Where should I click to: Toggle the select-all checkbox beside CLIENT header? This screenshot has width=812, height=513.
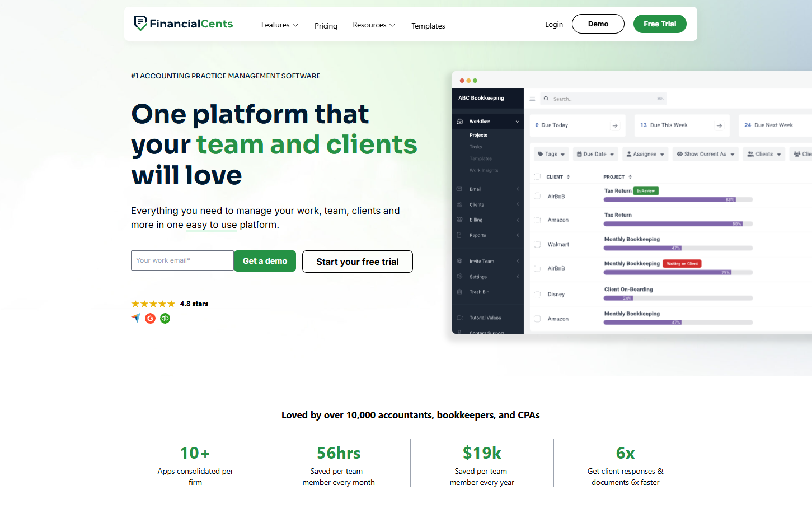point(537,177)
